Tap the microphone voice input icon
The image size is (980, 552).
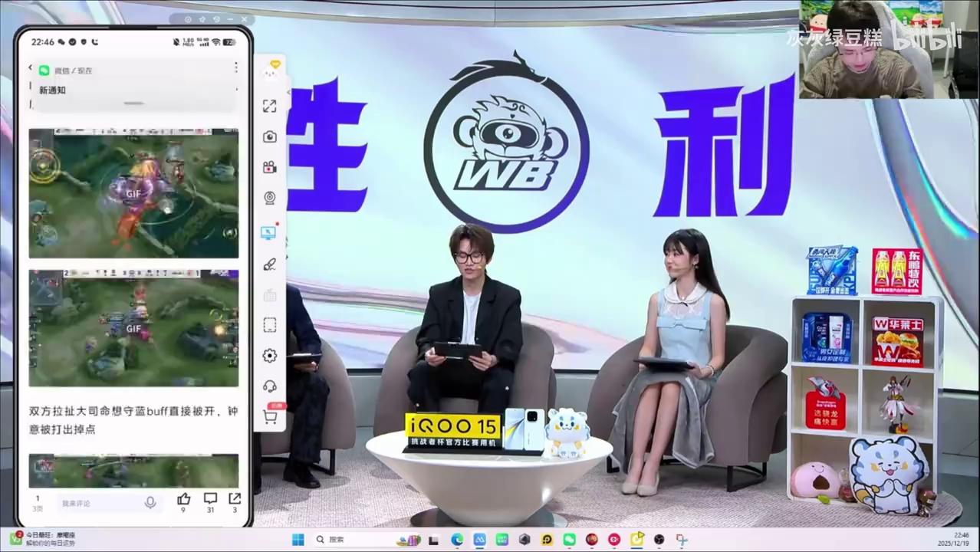coord(150,502)
